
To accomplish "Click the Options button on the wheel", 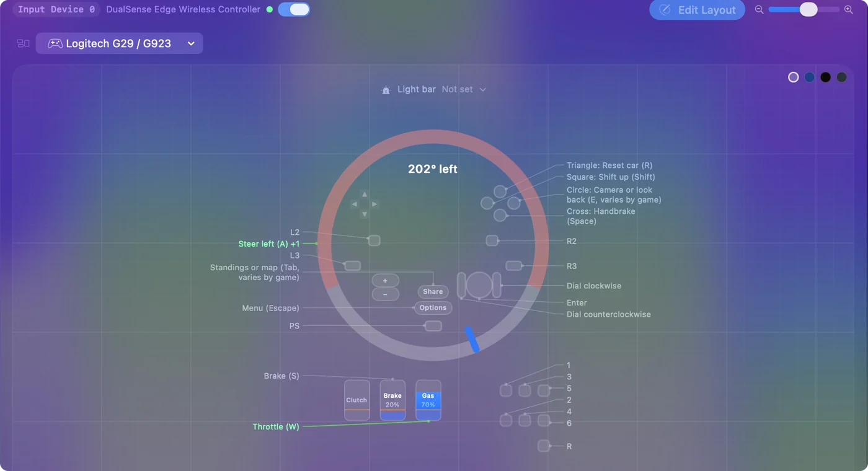I will coord(433,307).
